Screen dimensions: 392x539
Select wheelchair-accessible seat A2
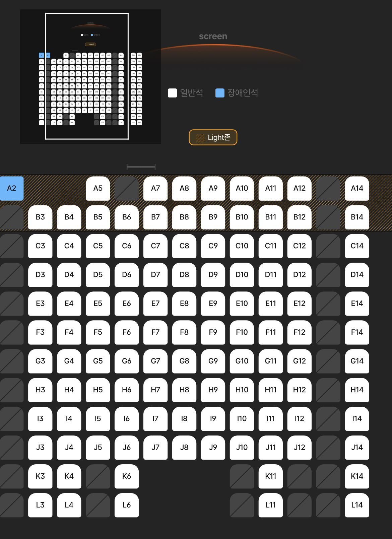[12, 188]
